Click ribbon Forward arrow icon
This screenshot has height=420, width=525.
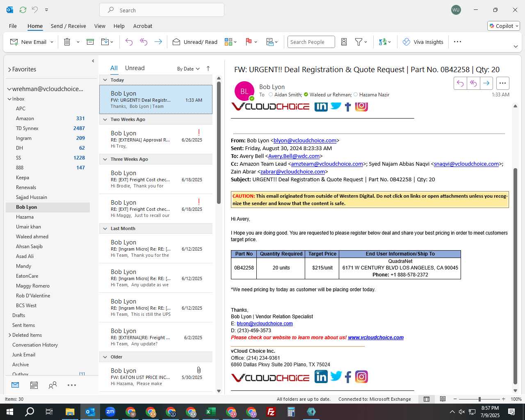coord(158,42)
